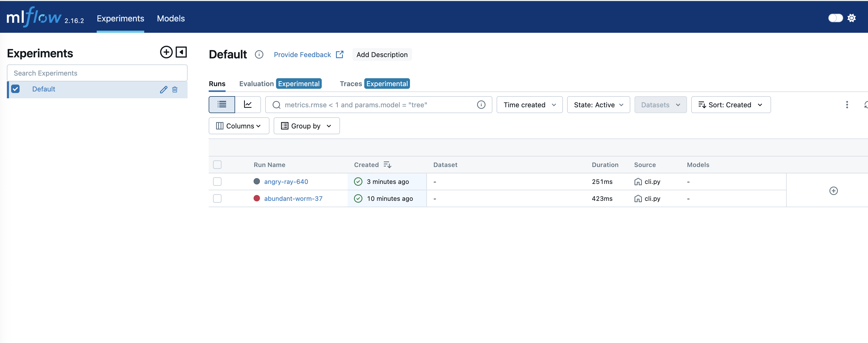868x343 pixels.
Task: Click the trash icon to delete Default
Action: (x=175, y=89)
